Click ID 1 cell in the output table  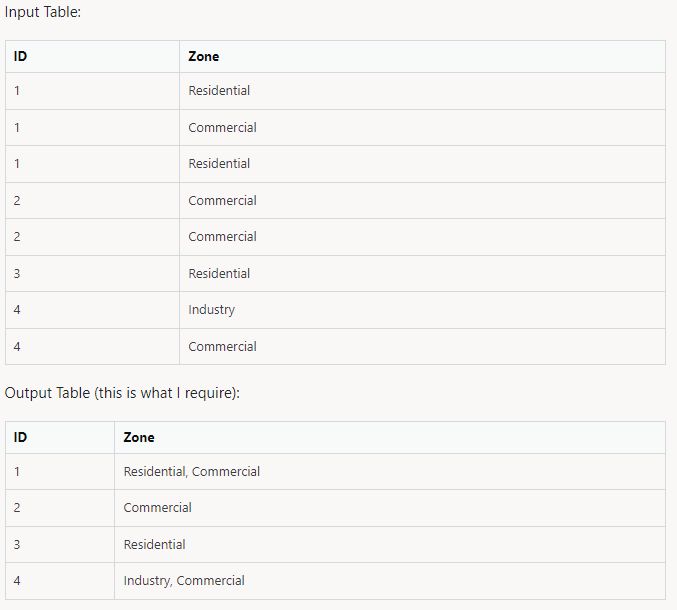[x=60, y=471]
